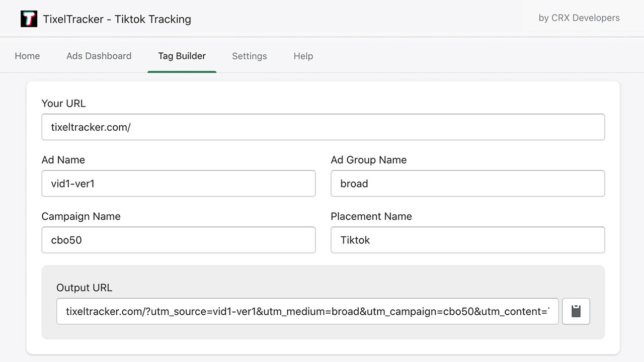Image resolution: width=644 pixels, height=362 pixels.
Task: Click the by CRX Developers link
Action: coord(579,18)
